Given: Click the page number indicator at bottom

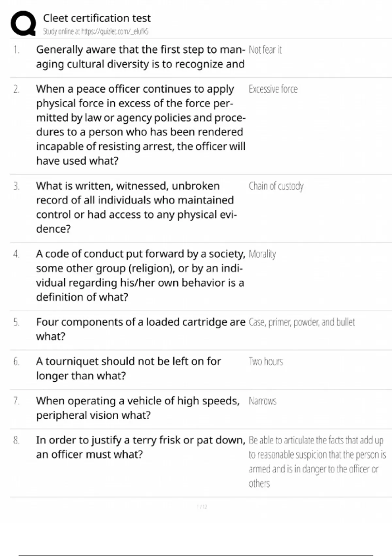Looking at the screenshot, I should click(x=202, y=507).
